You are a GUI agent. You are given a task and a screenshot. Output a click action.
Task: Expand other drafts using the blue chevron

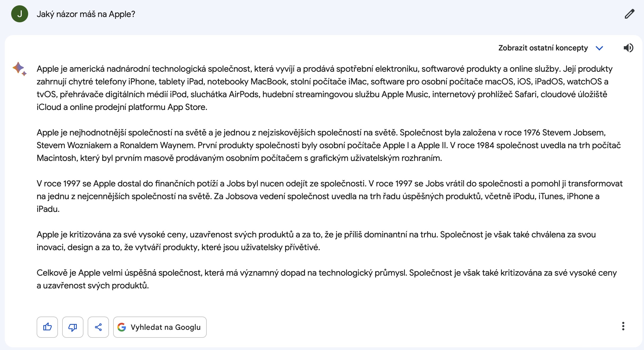point(599,48)
